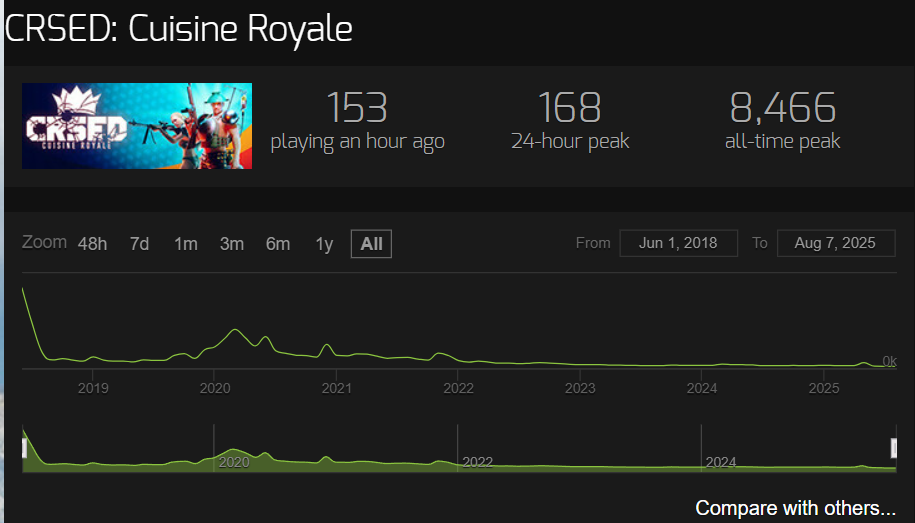The width and height of the screenshot is (915, 523).
Task: Select the 7d zoom range
Action: [x=139, y=244]
